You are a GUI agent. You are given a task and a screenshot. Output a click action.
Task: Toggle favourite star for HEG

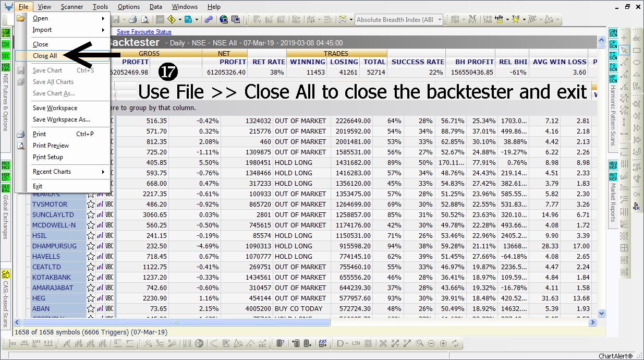91,298
